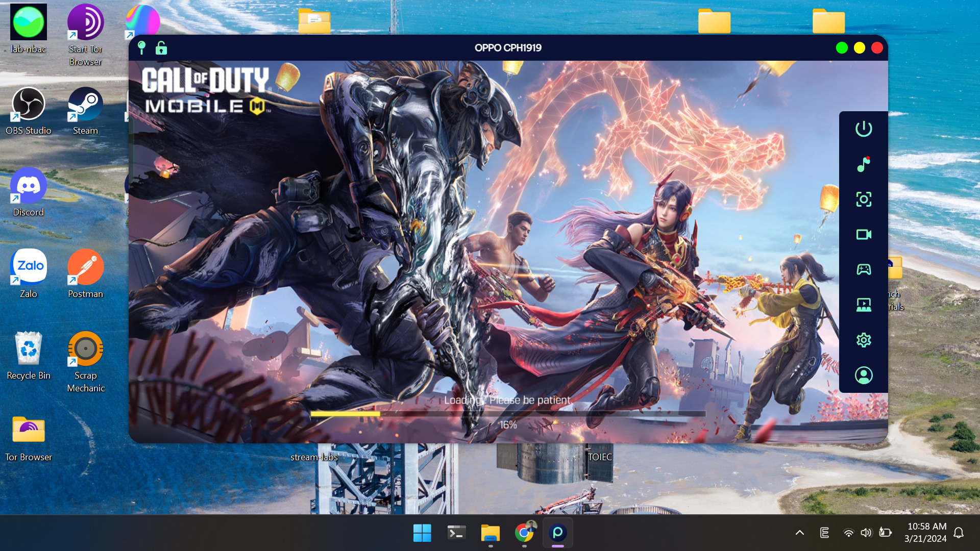Open the music note audio option
This screenshot has width=980, height=551.
pos(864,164)
